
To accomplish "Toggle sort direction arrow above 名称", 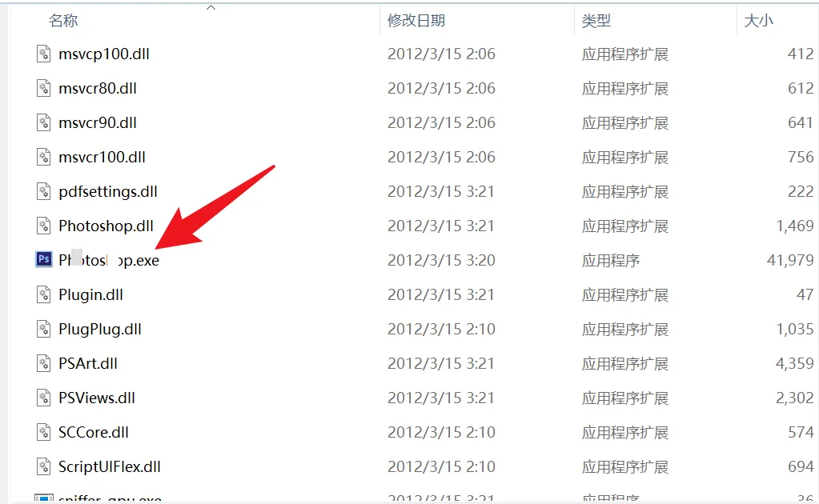I will pyautogui.click(x=211, y=7).
